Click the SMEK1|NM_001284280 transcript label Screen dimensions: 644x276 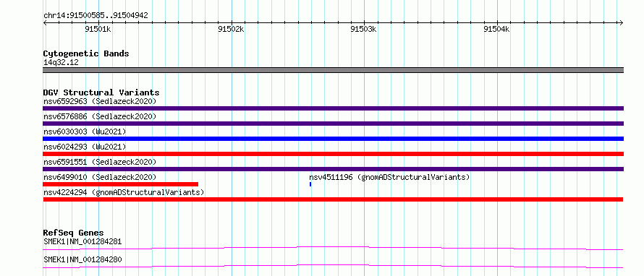(83, 259)
